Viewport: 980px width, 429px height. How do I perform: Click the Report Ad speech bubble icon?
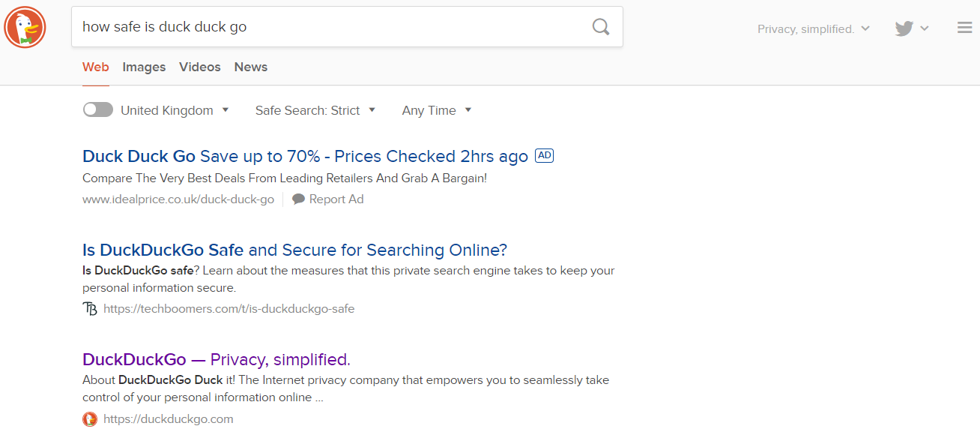pyautogui.click(x=298, y=199)
